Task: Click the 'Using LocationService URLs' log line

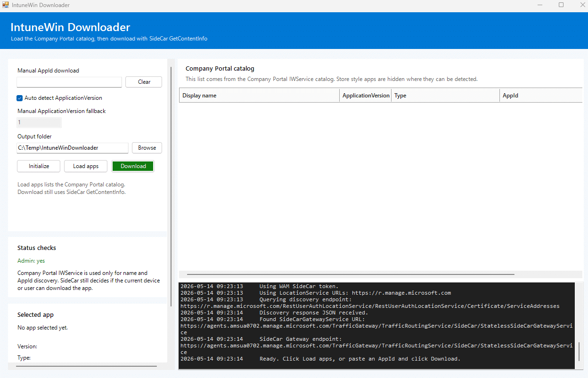Action: click(x=316, y=293)
